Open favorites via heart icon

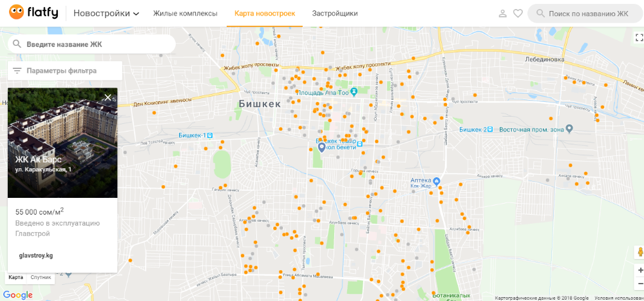point(518,14)
